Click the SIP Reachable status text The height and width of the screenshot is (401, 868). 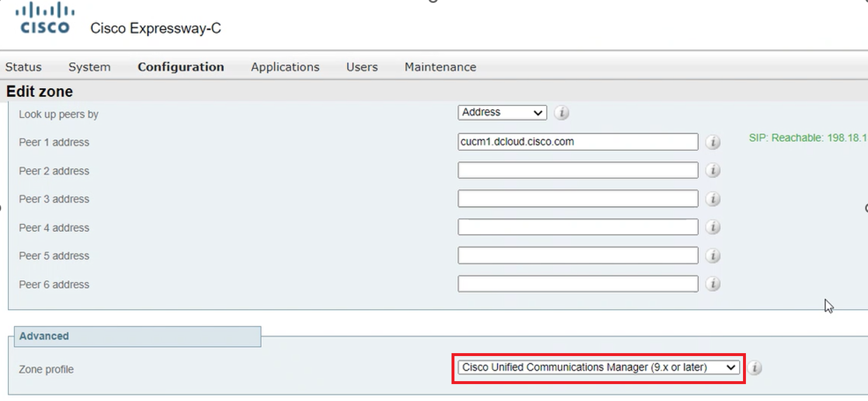(x=807, y=138)
